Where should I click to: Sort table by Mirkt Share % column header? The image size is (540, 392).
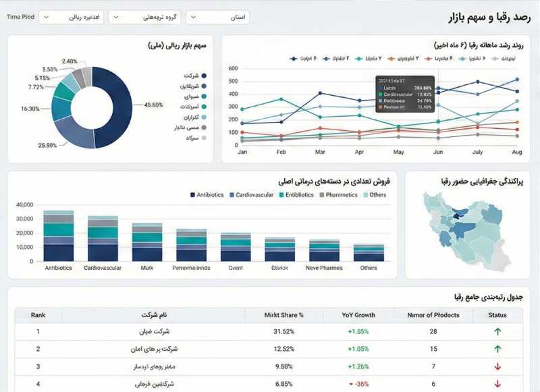click(x=283, y=315)
